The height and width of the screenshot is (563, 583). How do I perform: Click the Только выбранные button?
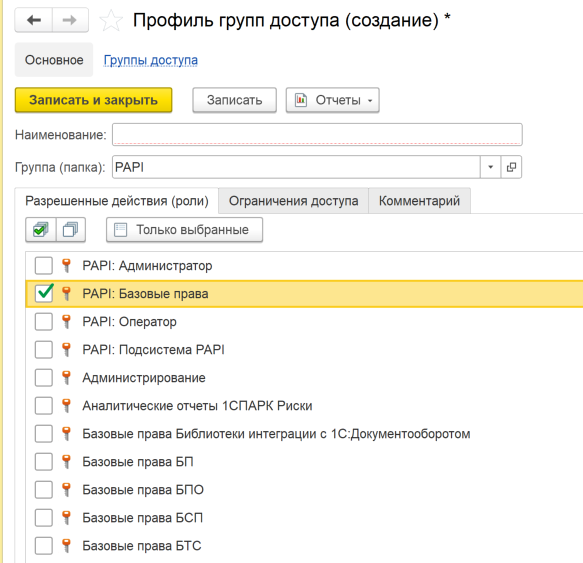tap(184, 230)
